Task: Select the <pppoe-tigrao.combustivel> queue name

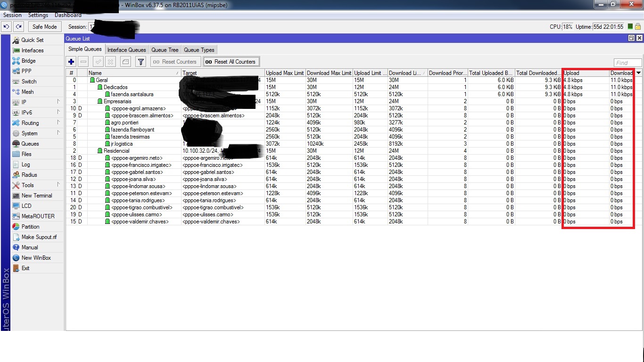Action: (x=142, y=207)
